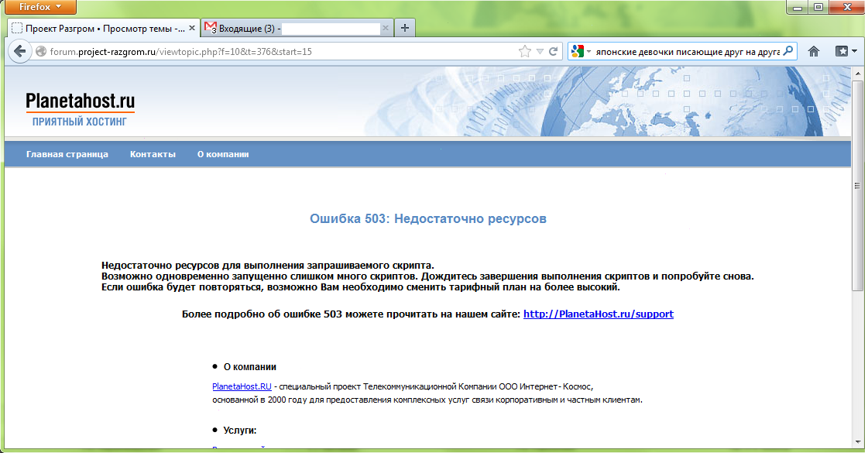Bookmark this page with the star icon
Screen dimensions: 868x453
[524, 52]
